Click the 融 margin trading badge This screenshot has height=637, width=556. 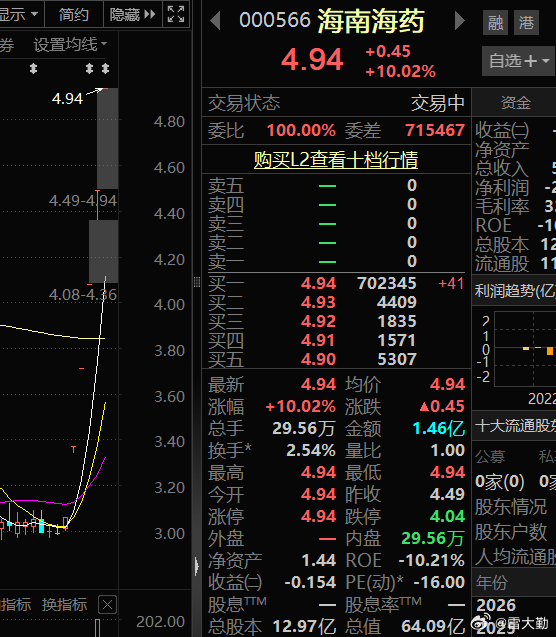click(x=495, y=23)
